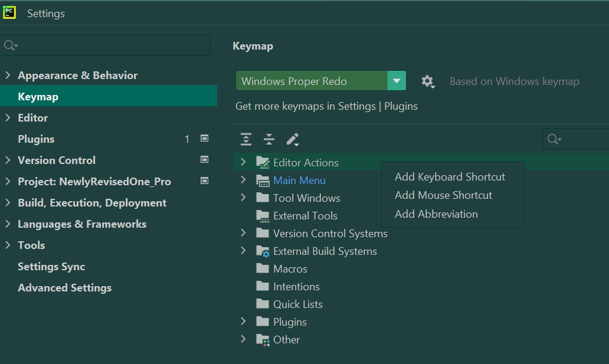Click the External Build Systems folder icon
Screen dimensions: 609x364
click(263, 251)
